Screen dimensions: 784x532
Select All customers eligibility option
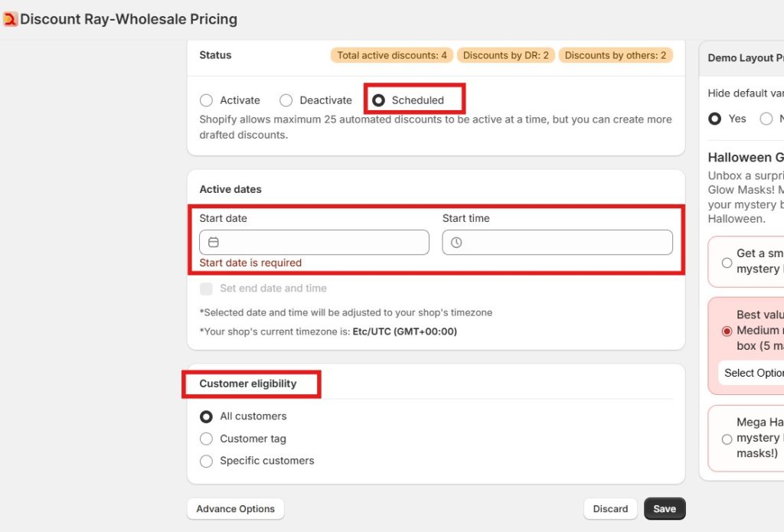(206, 417)
